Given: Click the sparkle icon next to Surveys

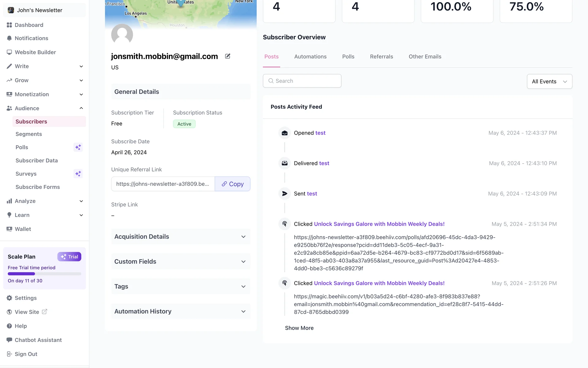Looking at the screenshot, I should point(78,174).
